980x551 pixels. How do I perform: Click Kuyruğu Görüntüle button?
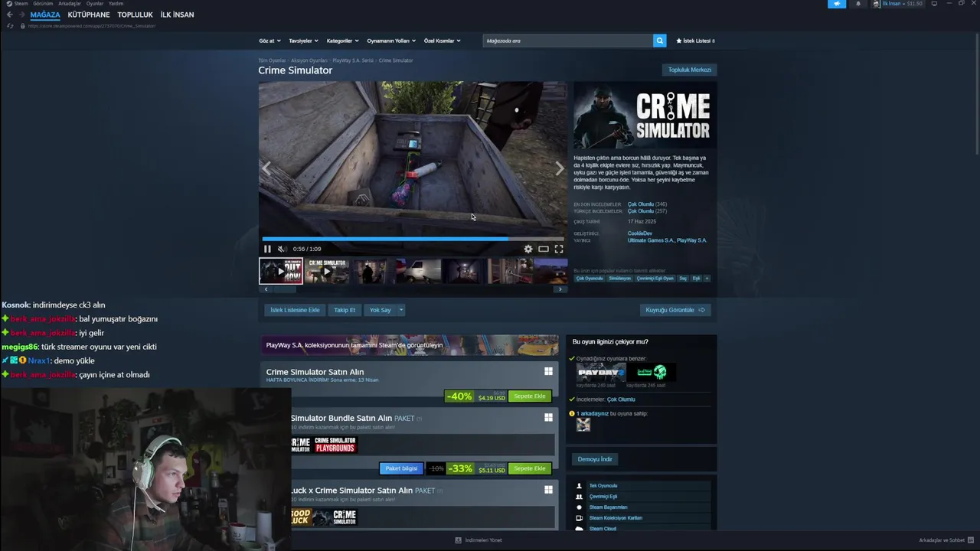click(x=675, y=310)
